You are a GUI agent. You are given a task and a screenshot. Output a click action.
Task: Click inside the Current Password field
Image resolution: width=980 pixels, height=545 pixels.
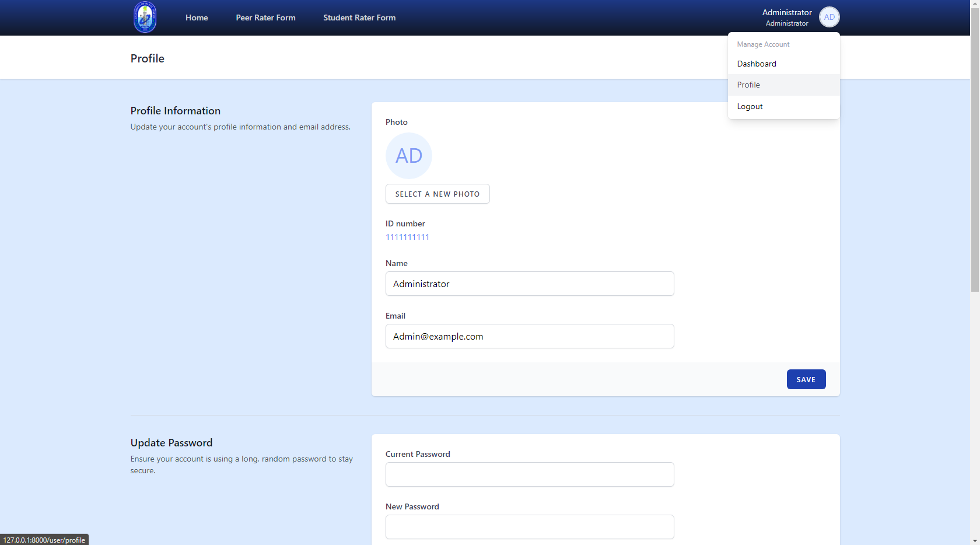(x=529, y=474)
